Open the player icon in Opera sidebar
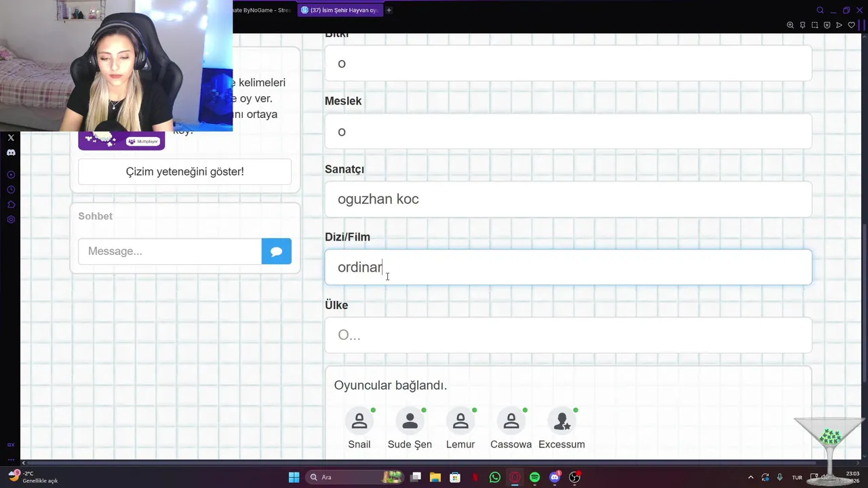Screen dimensions: 868x488 (x=11, y=175)
